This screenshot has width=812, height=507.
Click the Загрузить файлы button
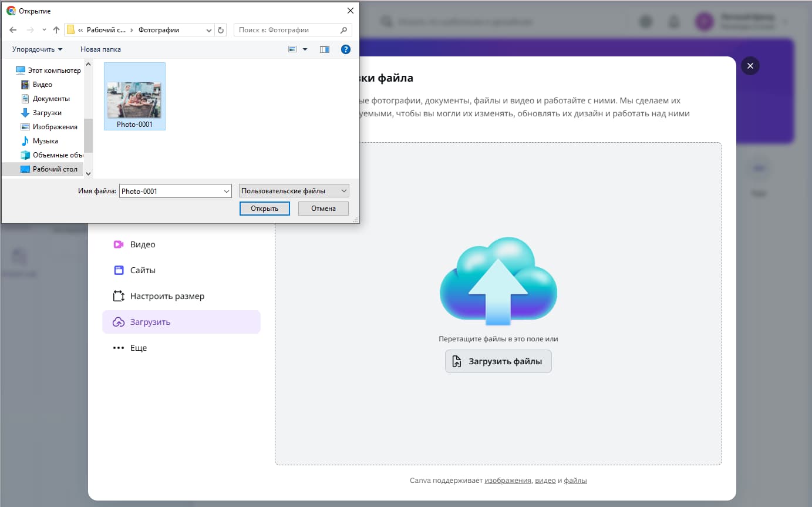coord(498,361)
